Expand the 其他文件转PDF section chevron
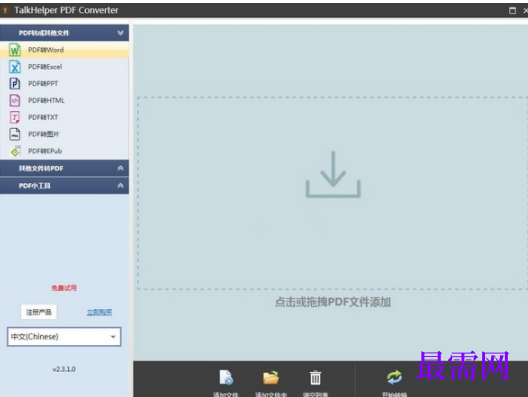The width and height of the screenshot is (528, 397). point(120,168)
